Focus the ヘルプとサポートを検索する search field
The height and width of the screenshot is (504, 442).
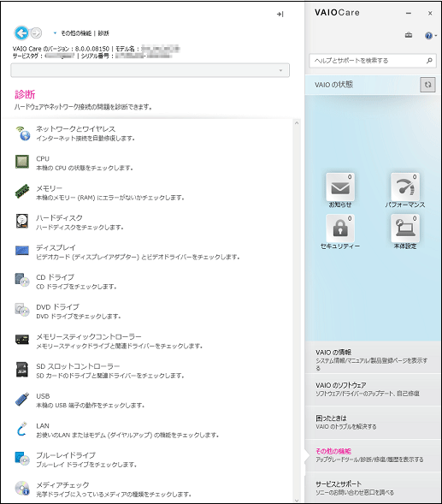373,61
